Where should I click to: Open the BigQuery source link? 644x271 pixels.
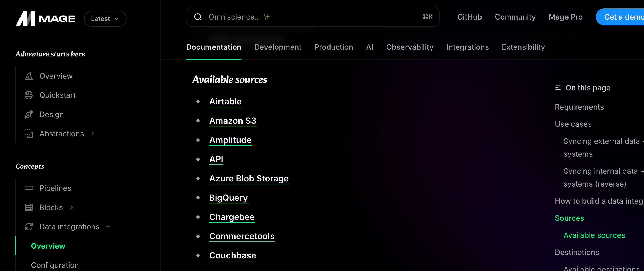tap(228, 198)
